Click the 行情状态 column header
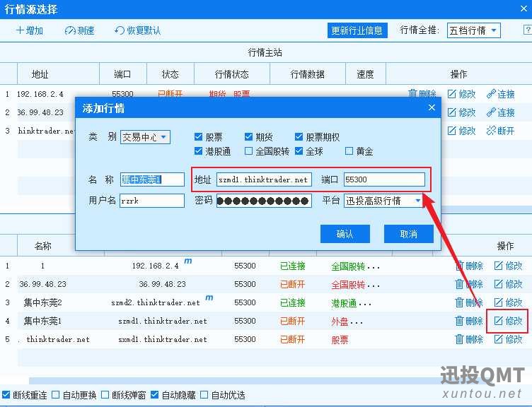Viewport: 532px width, 407px height. [232, 74]
